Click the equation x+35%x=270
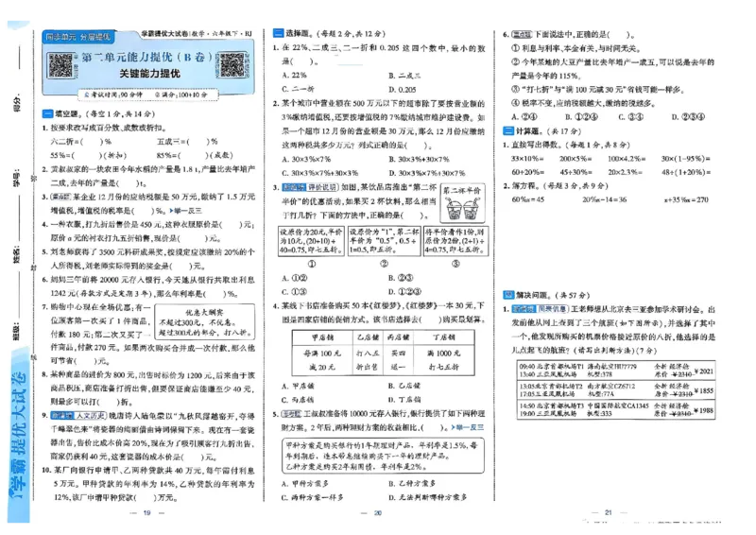This screenshot has width=756, height=535. [686, 199]
